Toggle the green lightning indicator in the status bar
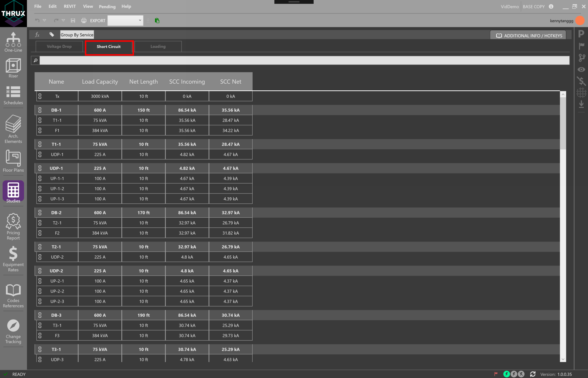Image resolution: width=588 pixels, height=378 pixels. [x=507, y=374]
